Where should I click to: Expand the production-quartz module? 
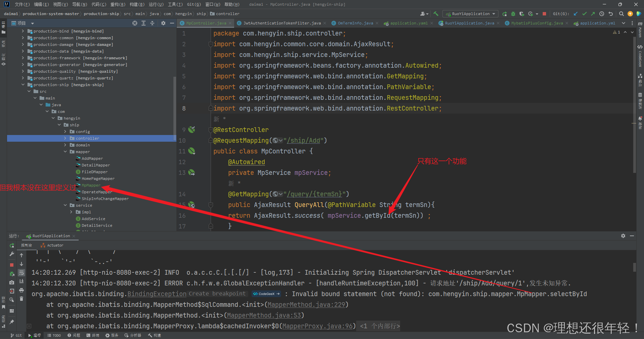click(23, 78)
